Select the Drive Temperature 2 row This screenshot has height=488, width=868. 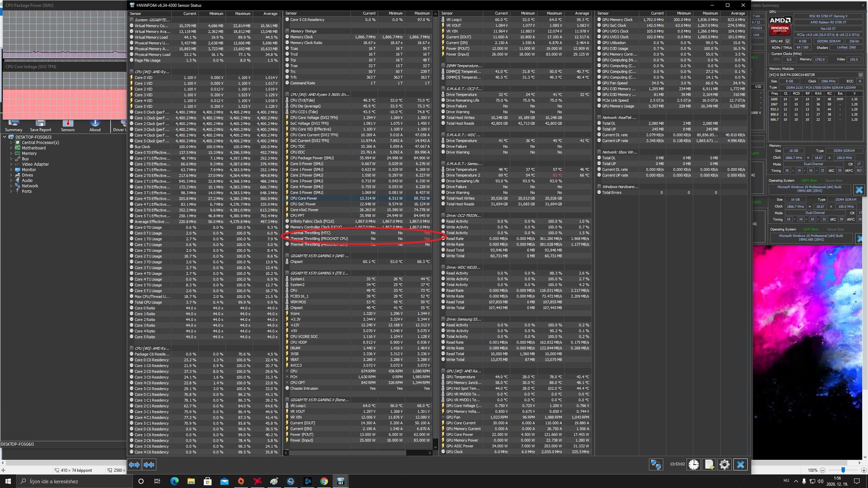point(516,175)
